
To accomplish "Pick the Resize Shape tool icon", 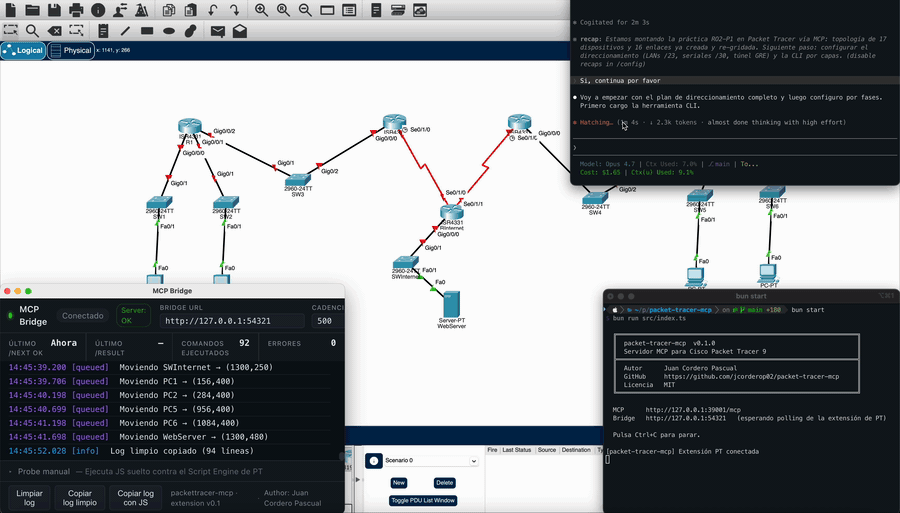I will click(x=76, y=30).
